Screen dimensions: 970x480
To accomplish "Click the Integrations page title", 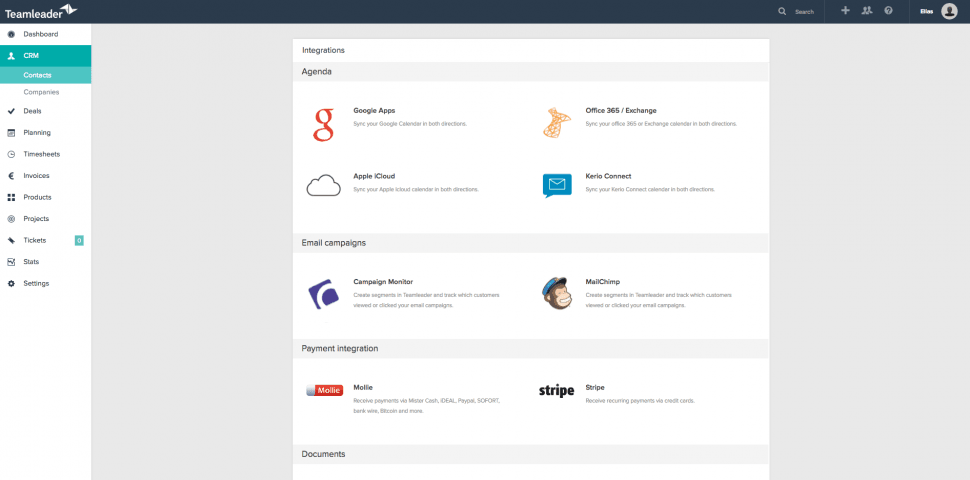I will [324, 51].
